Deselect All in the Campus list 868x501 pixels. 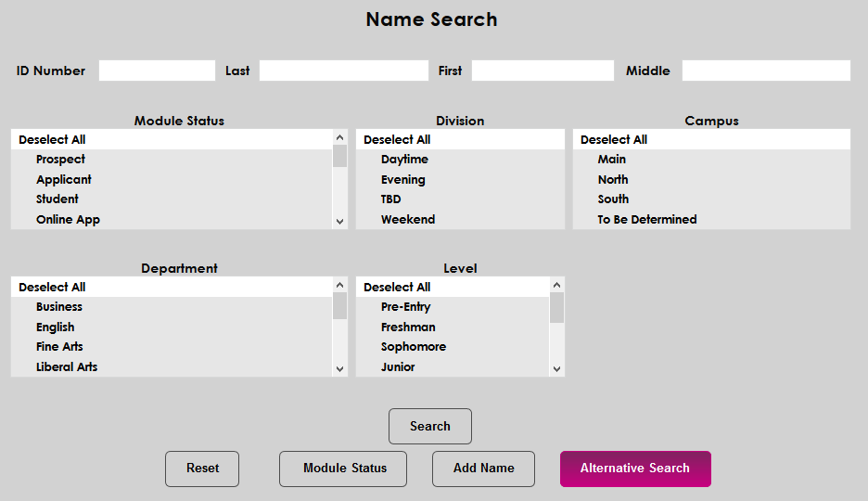[614, 140]
